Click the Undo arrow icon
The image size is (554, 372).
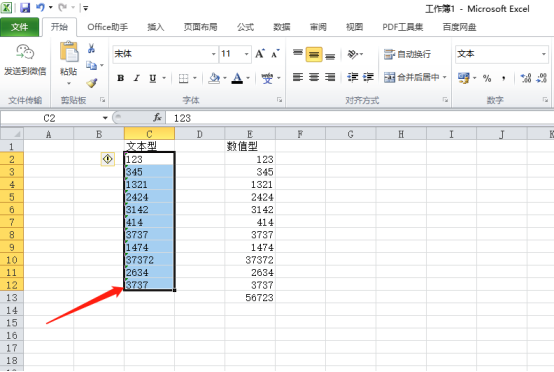(40, 7)
